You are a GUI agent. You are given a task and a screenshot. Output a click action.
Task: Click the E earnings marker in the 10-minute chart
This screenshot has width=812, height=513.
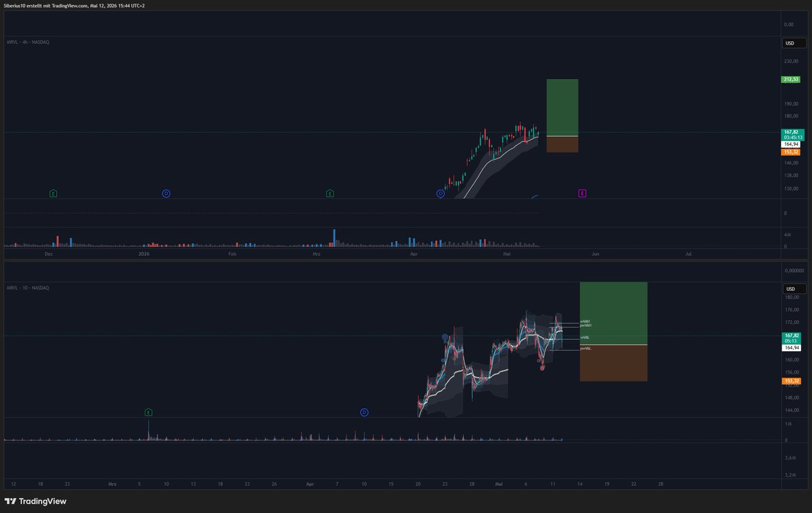coord(149,411)
